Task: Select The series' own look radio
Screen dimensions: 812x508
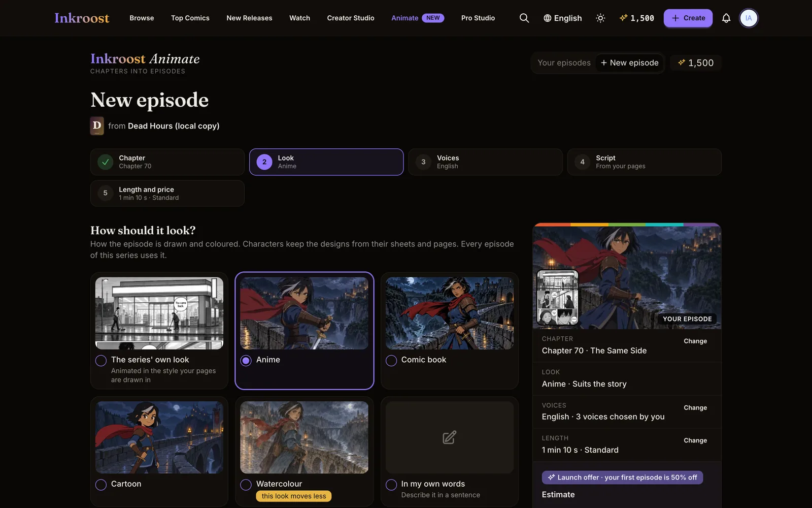Action: (x=101, y=360)
